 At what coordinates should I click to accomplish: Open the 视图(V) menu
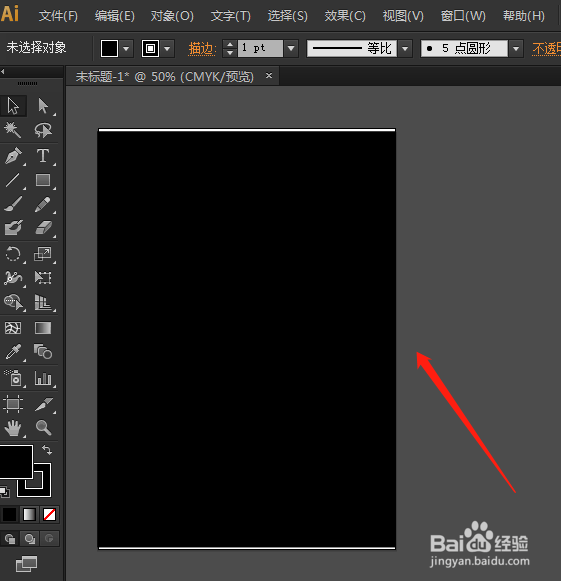(x=403, y=16)
